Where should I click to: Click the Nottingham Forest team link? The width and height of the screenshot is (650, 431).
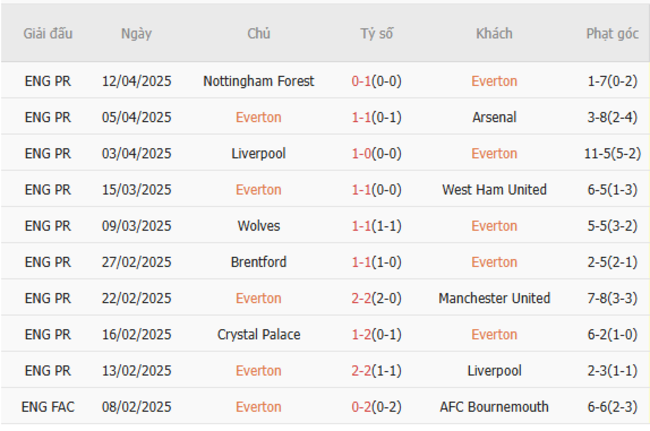tap(258, 81)
